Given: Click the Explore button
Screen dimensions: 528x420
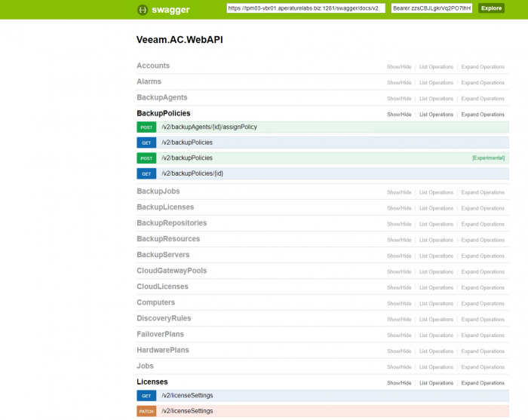Looking at the screenshot, I should tap(491, 8).
